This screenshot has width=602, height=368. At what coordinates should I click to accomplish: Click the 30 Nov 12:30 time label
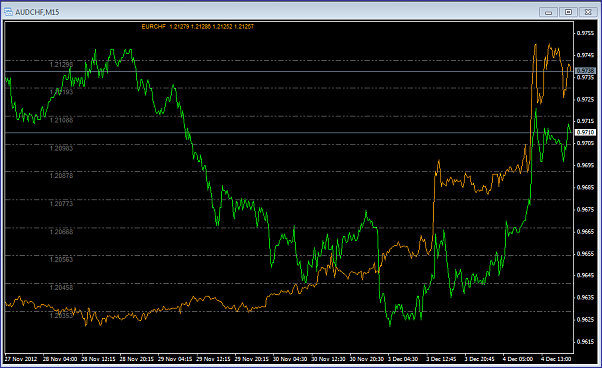pos(328,359)
